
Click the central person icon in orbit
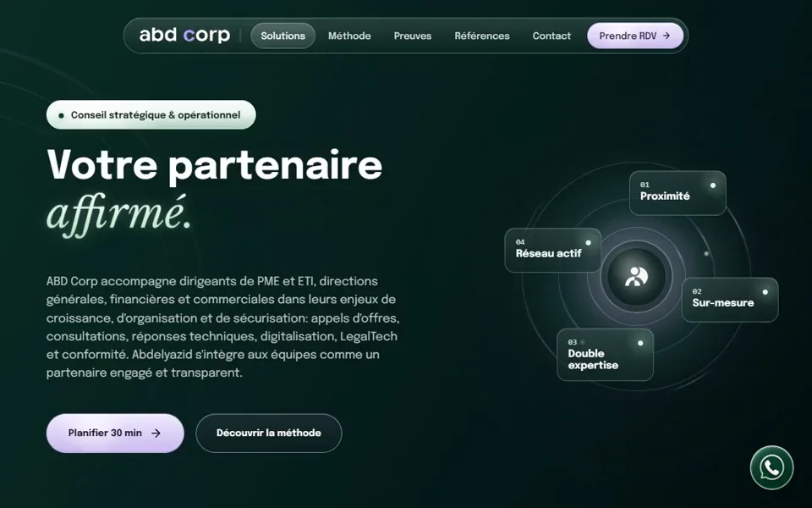point(636,276)
